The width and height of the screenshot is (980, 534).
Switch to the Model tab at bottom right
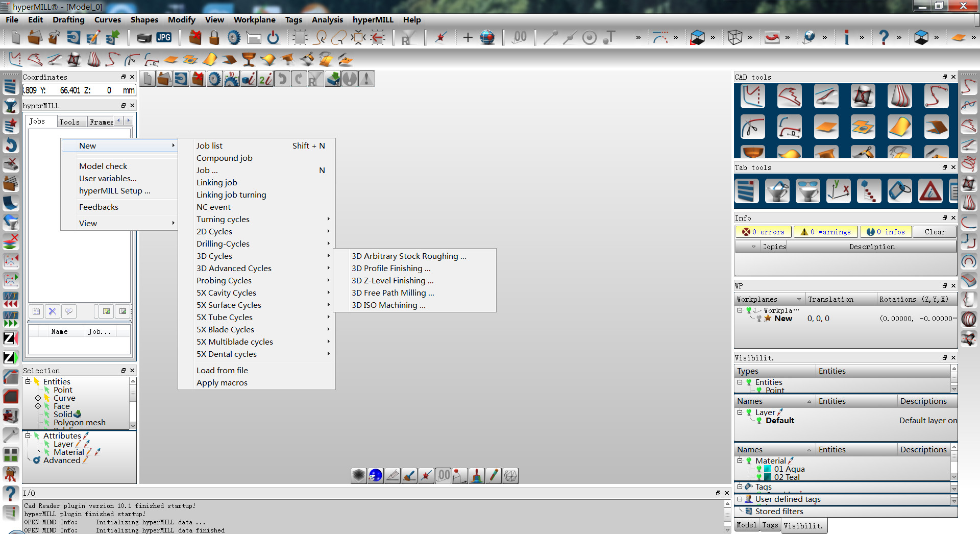tap(747, 525)
